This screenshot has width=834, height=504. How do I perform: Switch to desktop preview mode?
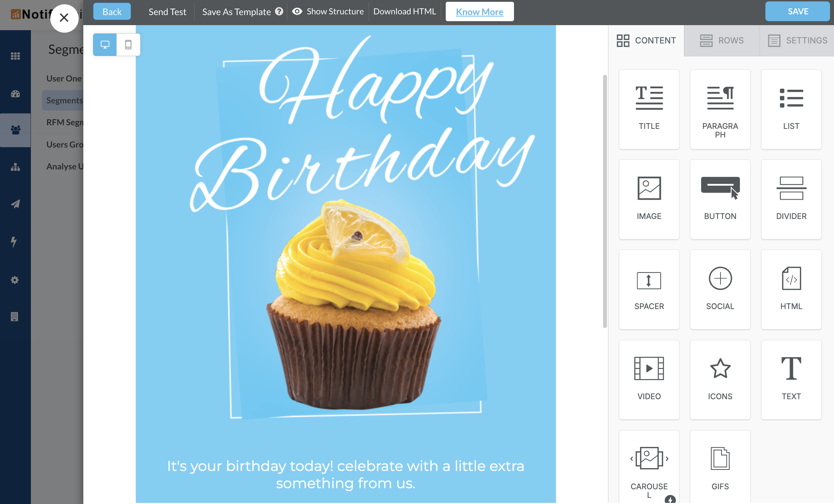pyautogui.click(x=105, y=45)
